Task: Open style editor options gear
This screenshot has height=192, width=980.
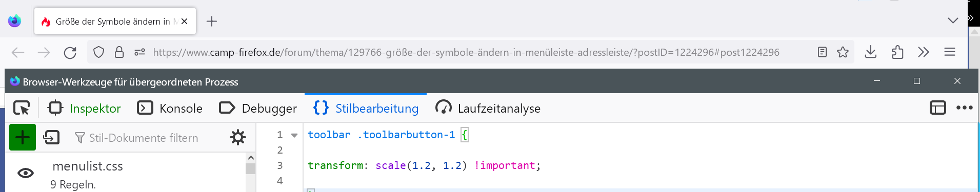Action: [238, 137]
